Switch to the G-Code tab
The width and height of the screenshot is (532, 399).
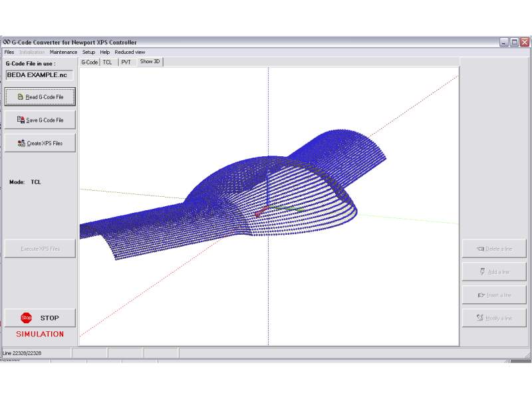[x=89, y=62]
